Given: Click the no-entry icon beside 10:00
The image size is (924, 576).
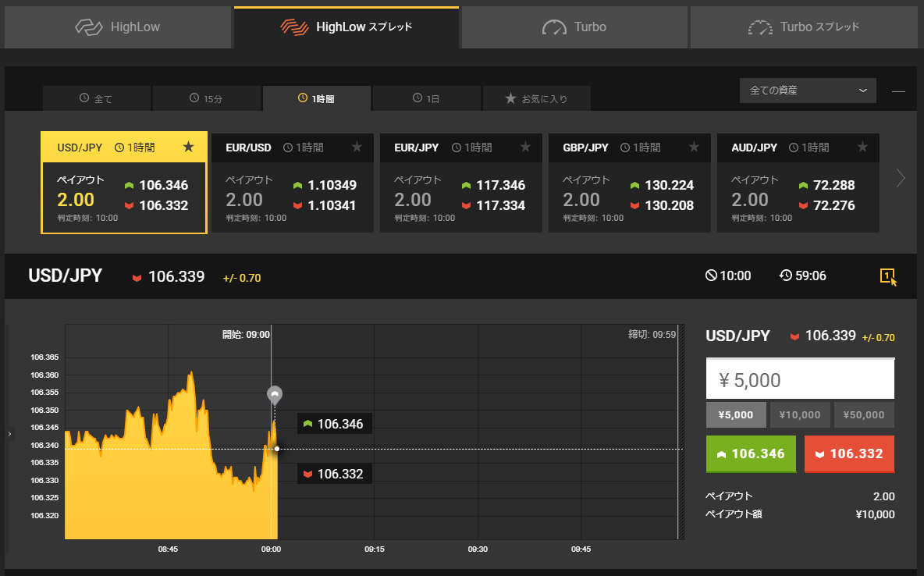Looking at the screenshot, I should [x=710, y=275].
